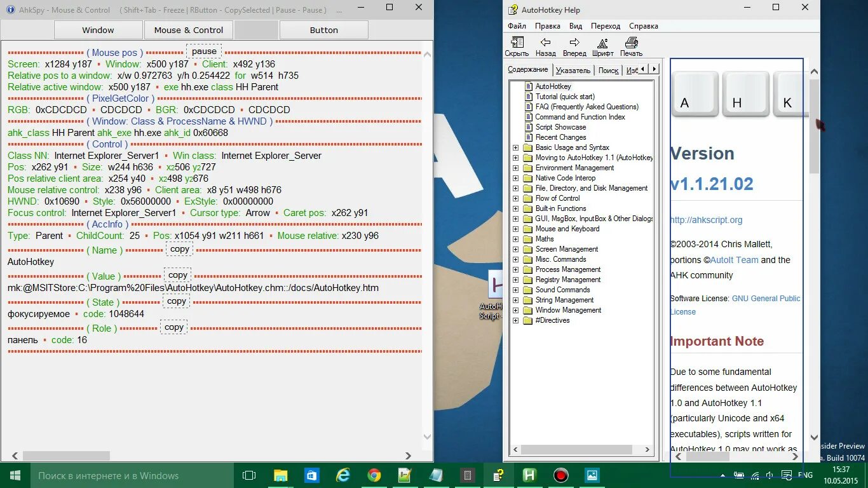The height and width of the screenshot is (488, 868).
Task: Select Command and Function Index entry
Action: [580, 117]
